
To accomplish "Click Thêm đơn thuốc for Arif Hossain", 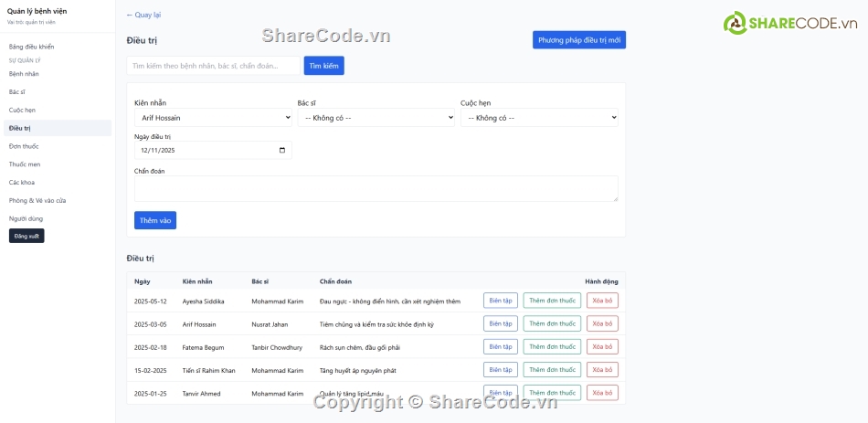I will (553, 324).
